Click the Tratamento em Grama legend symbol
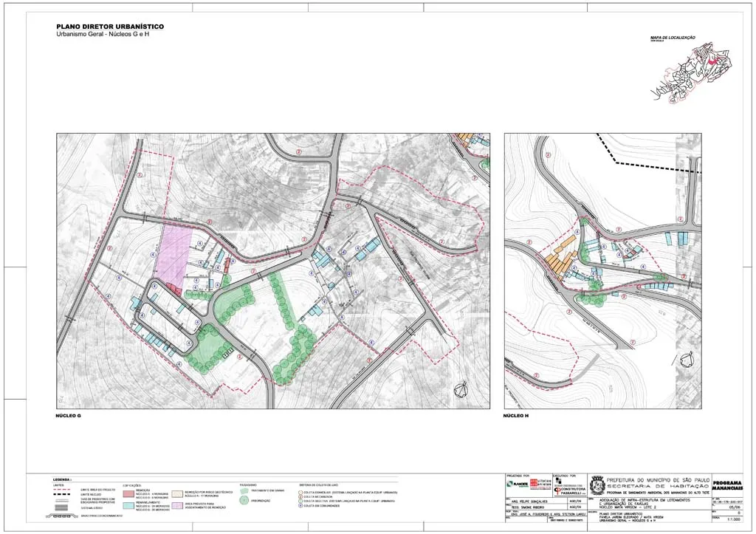 click(246, 491)
